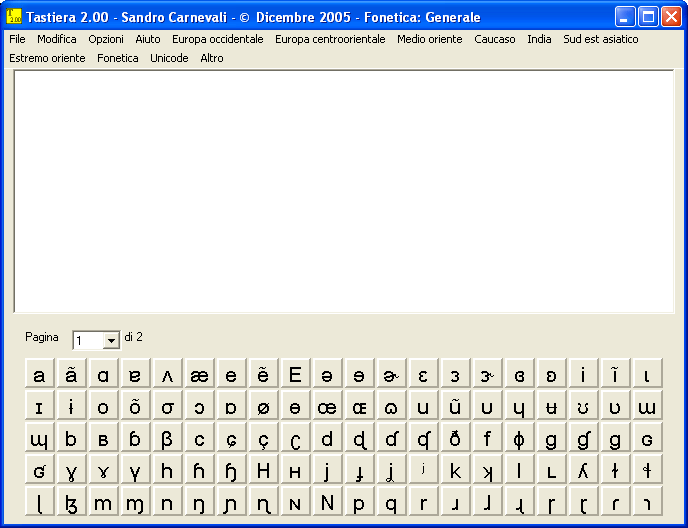Insert the turned r ɹ character key
The image size is (688, 528).
coord(455,501)
